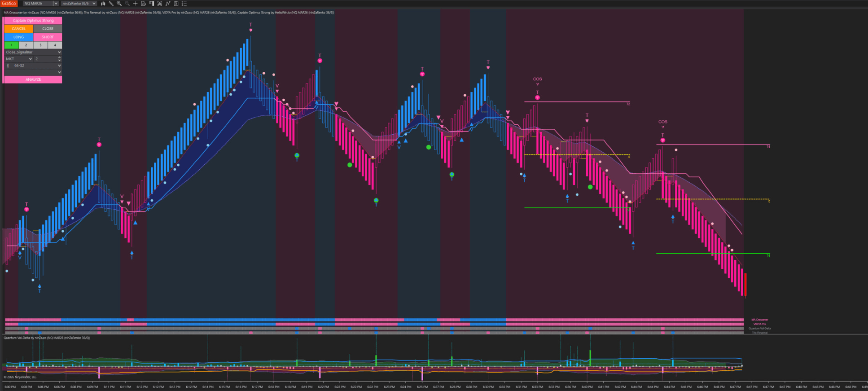Open the Chart Trader flag icon
This screenshot has width=868, height=391.
pyautogui.click(x=151, y=4)
